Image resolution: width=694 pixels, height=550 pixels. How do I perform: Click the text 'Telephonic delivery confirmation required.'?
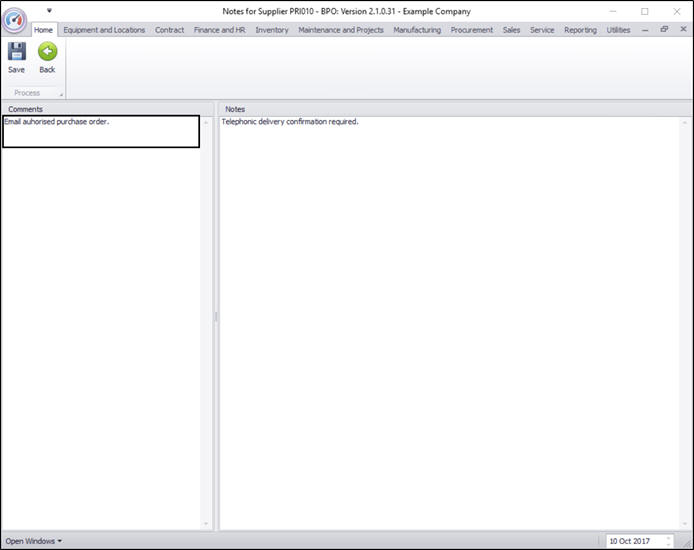point(290,122)
